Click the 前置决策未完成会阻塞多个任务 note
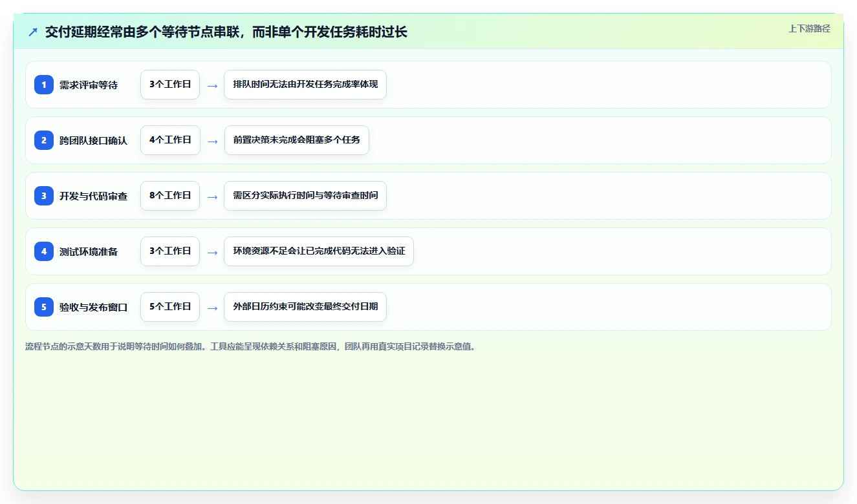 (x=297, y=140)
